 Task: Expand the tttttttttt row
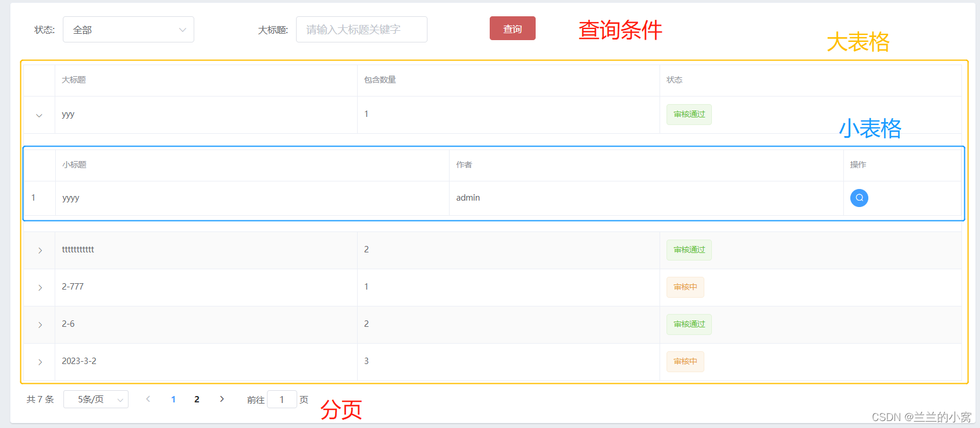click(x=40, y=250)
